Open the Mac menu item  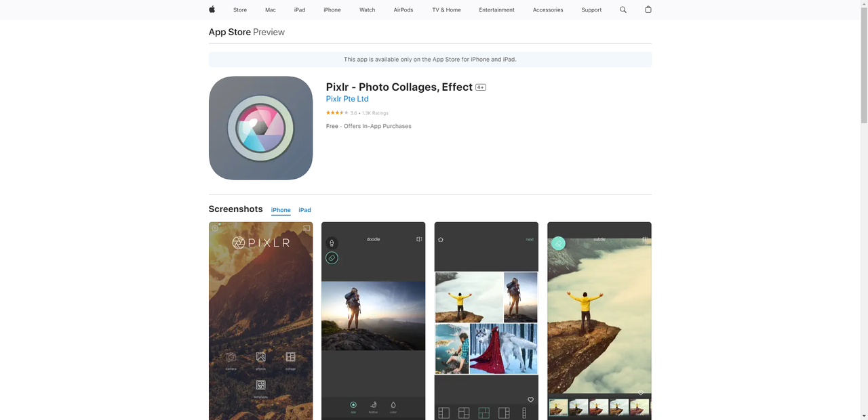271,10
